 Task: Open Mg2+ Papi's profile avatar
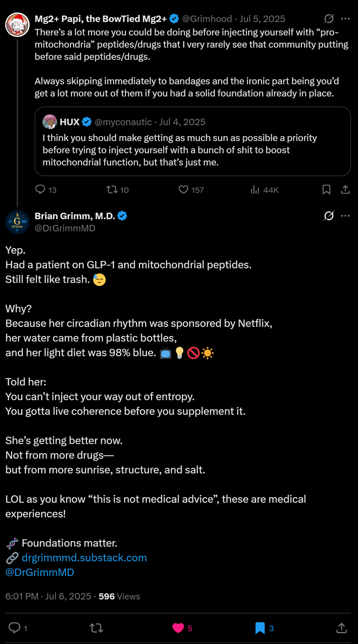(17, 25)
